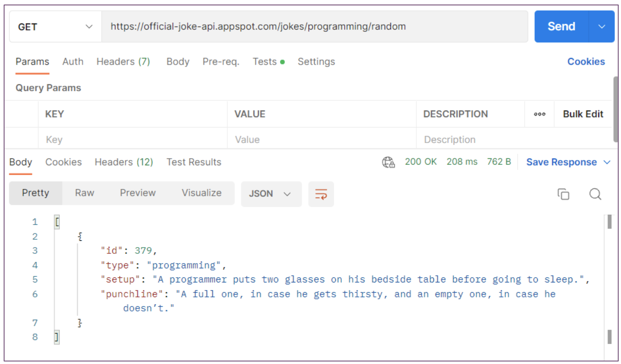Screen dimensions: 621x364
Task: Click Save Response
Action: 561,162
